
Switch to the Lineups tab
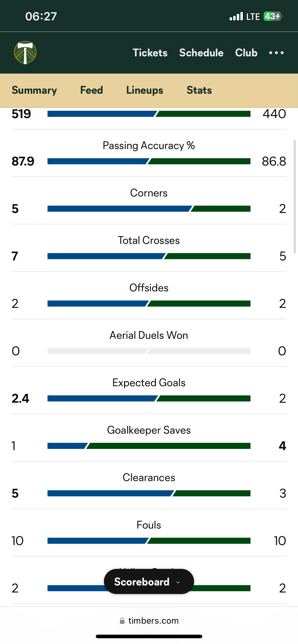(145, 90)
